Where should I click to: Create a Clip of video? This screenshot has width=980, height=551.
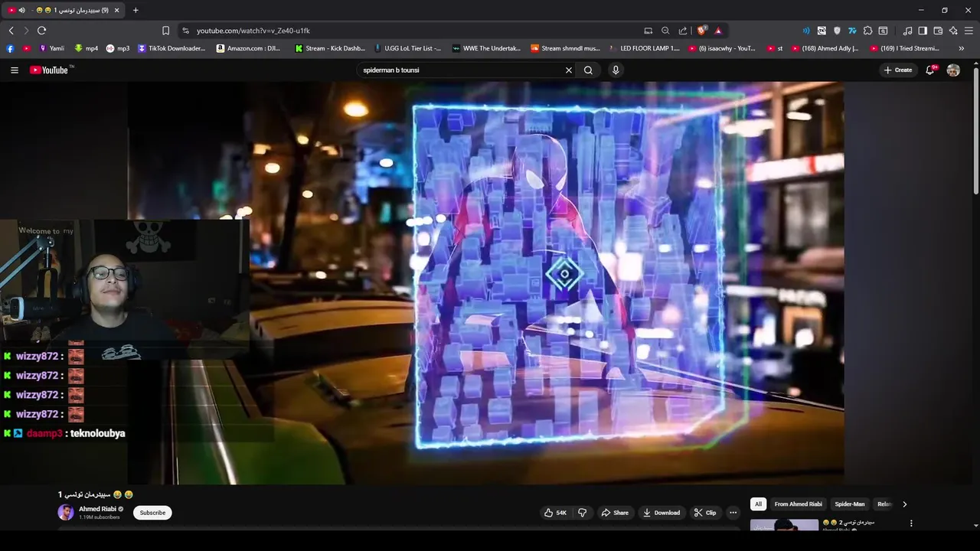[x=705, y=513]
